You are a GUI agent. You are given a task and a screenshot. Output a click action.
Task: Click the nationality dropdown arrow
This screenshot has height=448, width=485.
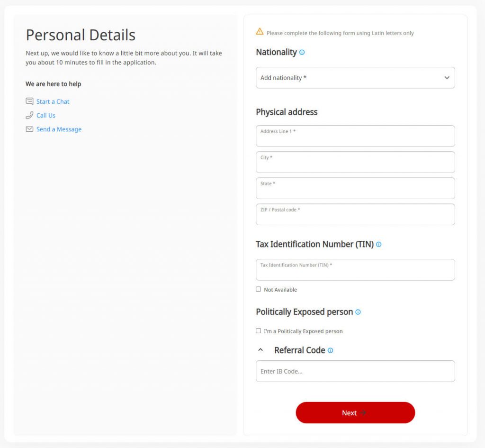pos(447,78)
